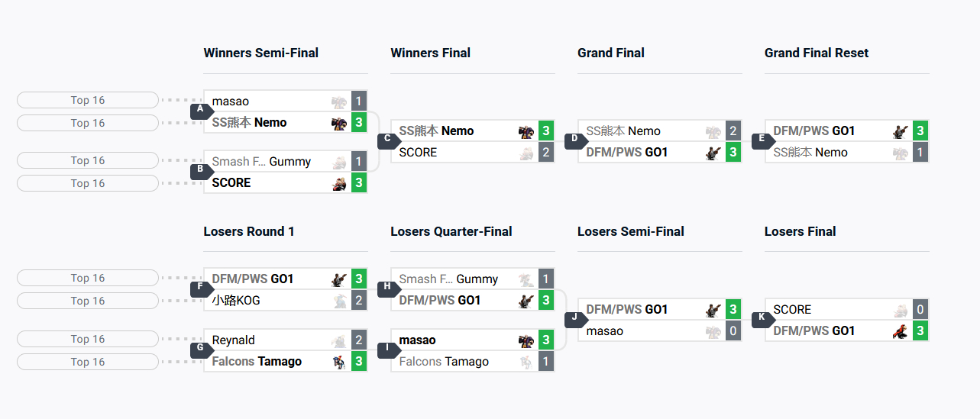Click Tamago's character icon in Losers Round 1
Image resolution: width=980 pixels, height=419 pixels.
pyautogui.click(x=339, y=362)
